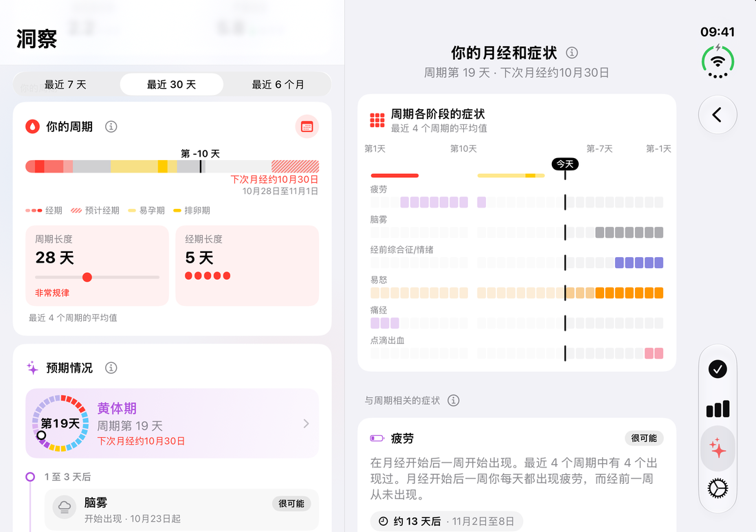Image resolution: width=756 pixels, height=532 pixels.
Task: Open info beside 预期情况
Action: click(111, 368)
